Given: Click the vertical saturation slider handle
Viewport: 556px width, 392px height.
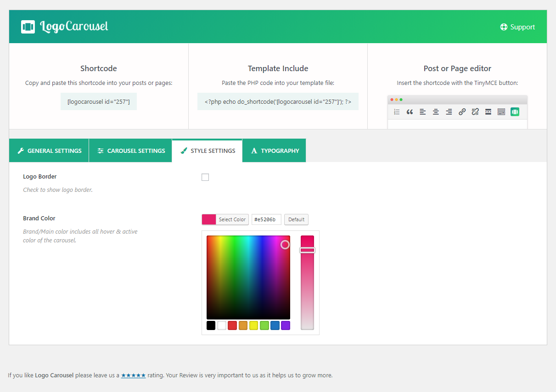Looking at the screenshot, I should 307,250.
